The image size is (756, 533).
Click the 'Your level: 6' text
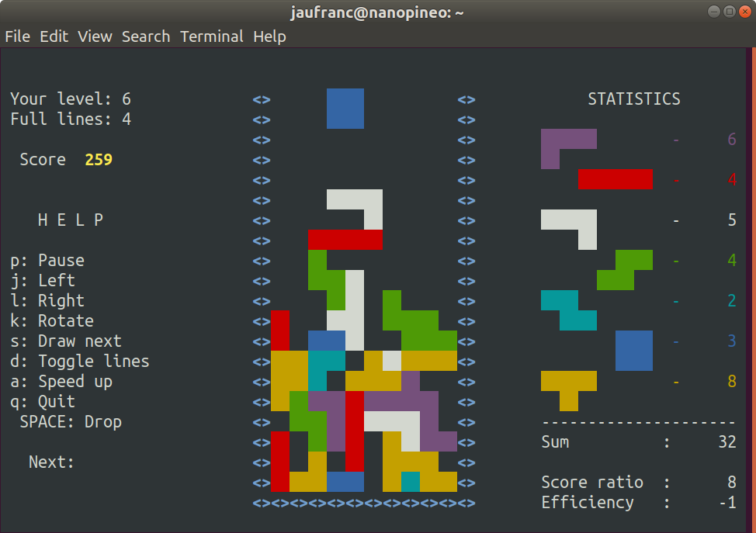[71, 99]
